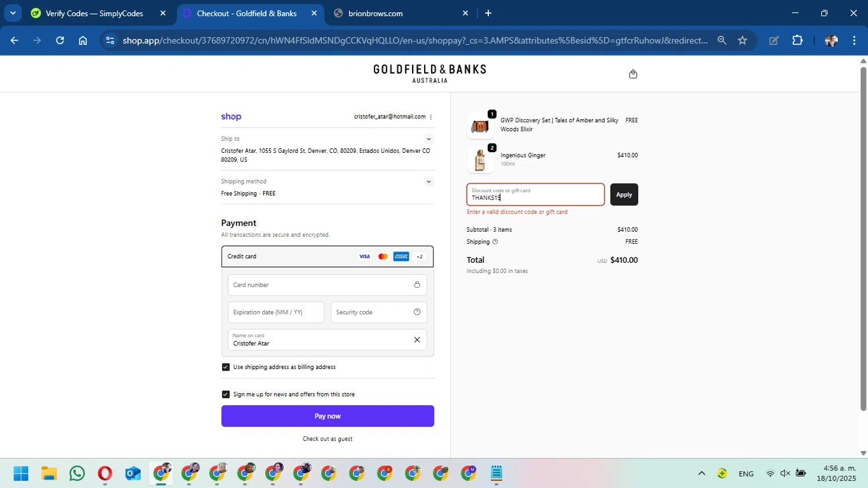Click the GWP Discovery Set product thumbnail
The image size is (868, 488).
click(480, 125)
